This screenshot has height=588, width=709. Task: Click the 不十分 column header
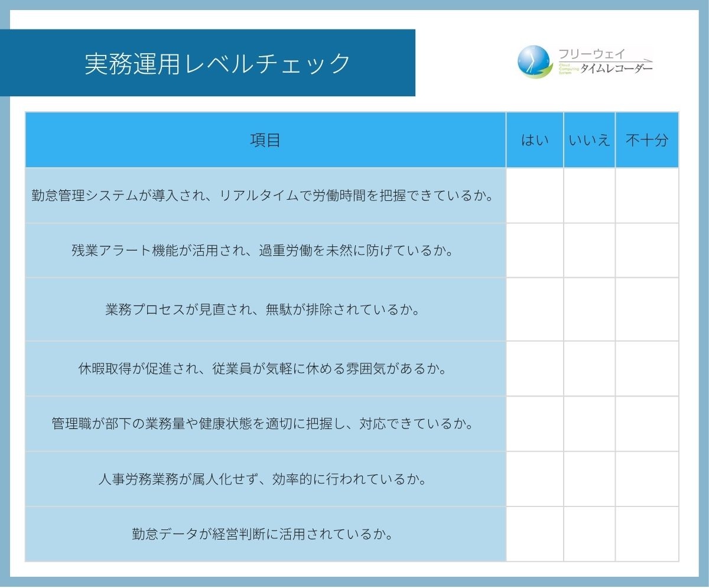click(x=647, y=140)
